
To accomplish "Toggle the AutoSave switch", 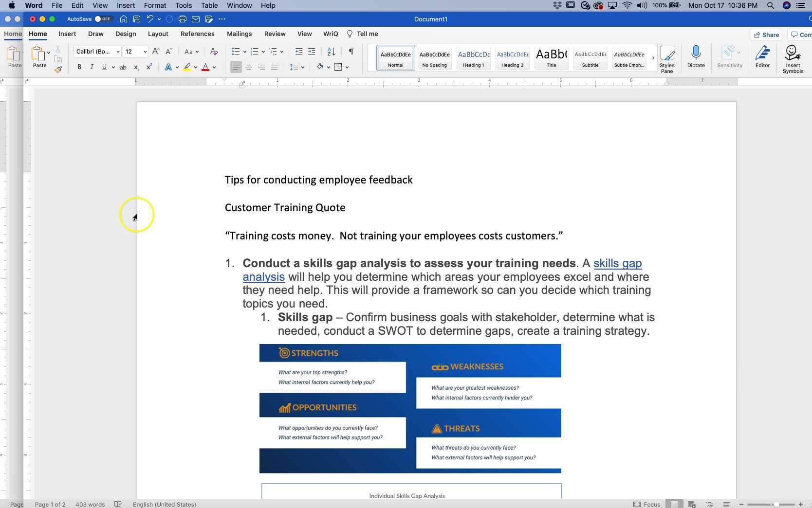I will [x=103, y=19].
